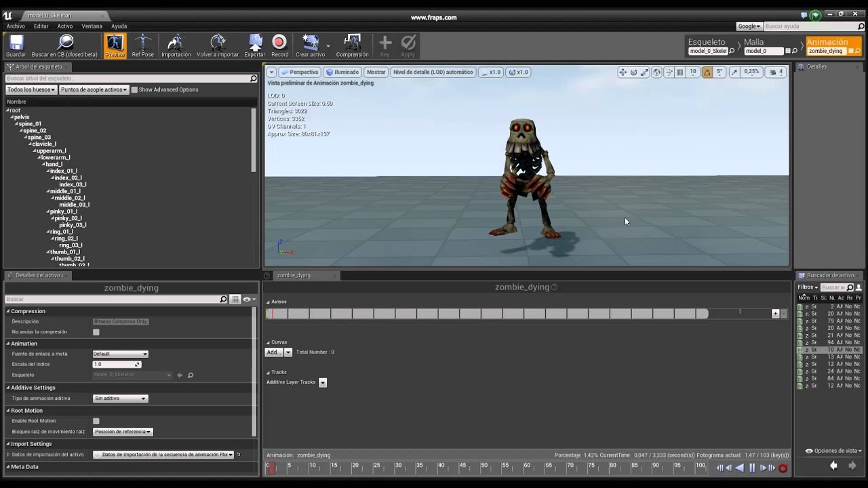The height and width of the screenshot is (488, 868).
Task: Open the Compresión animation tool
Action: click(352, 43)
